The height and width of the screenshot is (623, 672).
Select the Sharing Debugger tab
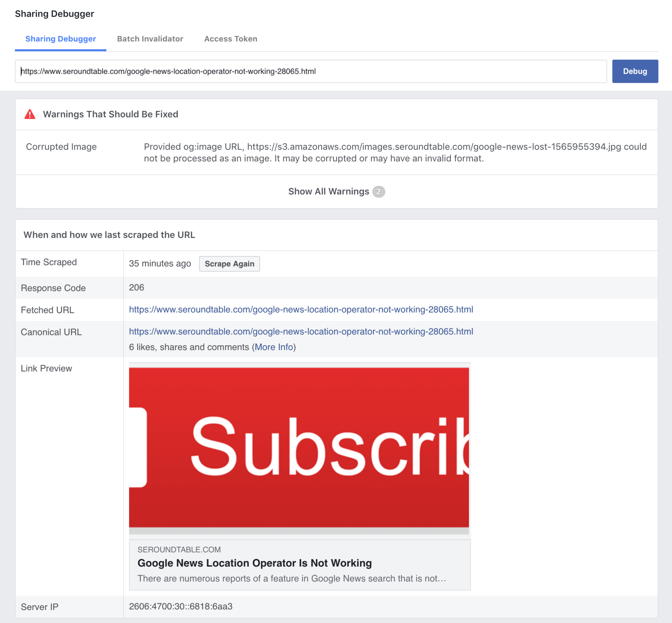[60, 39]
